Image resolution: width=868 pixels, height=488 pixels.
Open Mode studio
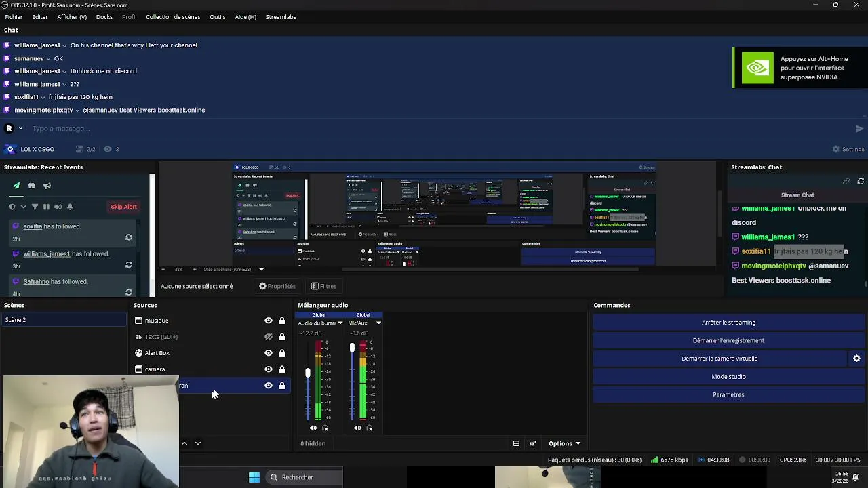(729, 377)
